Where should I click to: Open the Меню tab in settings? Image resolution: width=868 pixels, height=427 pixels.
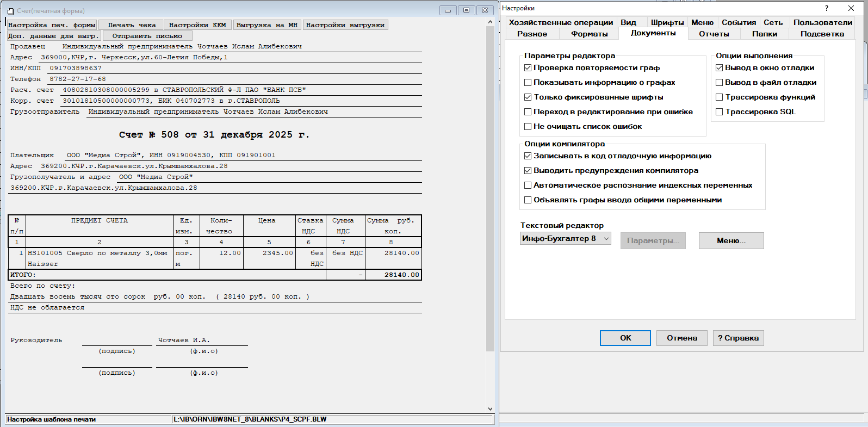click(x=702, y=22)
